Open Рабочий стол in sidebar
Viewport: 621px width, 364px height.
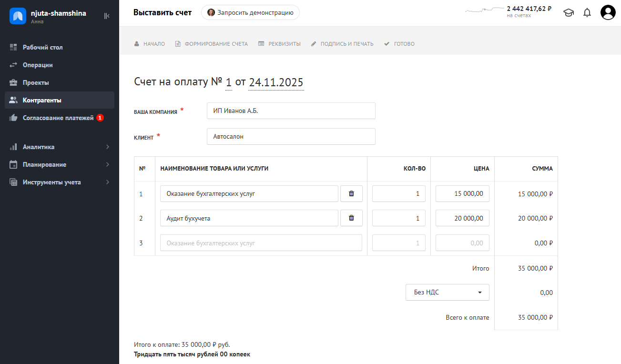pyautogui.click(x=42, y=47)
